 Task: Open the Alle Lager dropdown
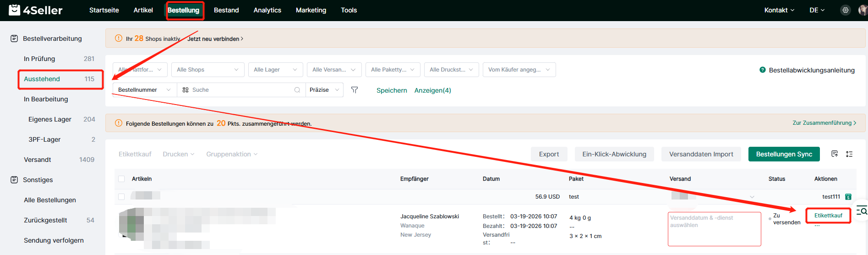(x=275, y=70)
